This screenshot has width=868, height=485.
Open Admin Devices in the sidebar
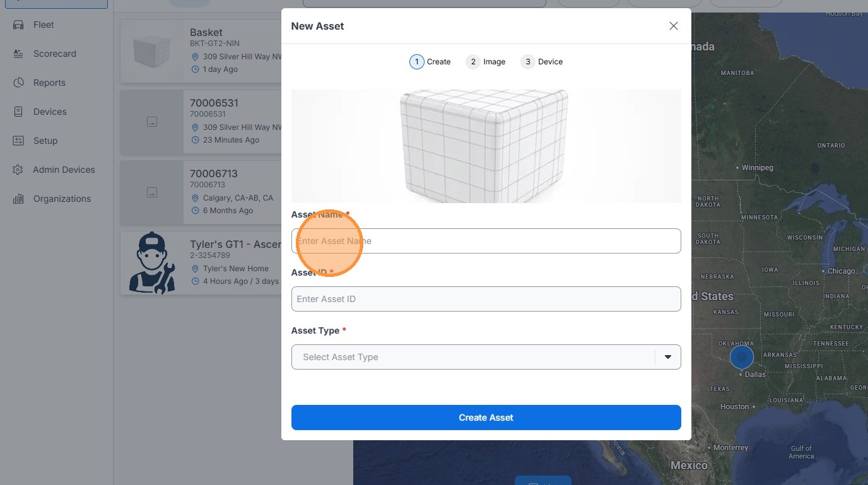click(64, 170)
